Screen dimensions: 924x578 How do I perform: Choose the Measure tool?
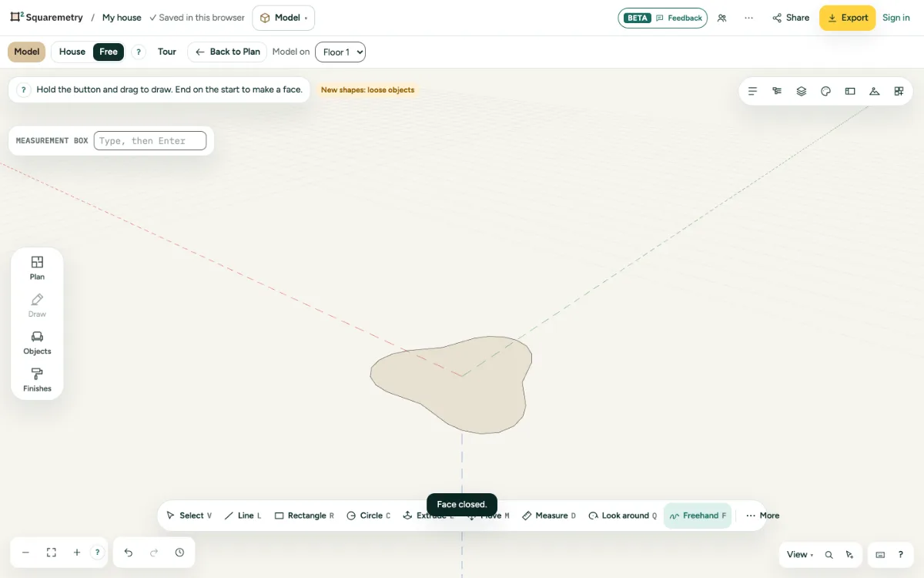click(x=548, y=516)
